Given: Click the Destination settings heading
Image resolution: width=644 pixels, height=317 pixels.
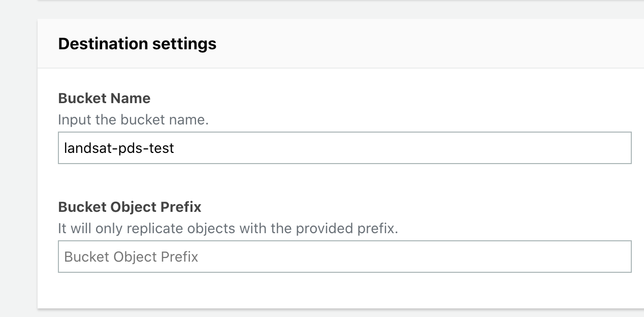Looking at the screenshot, I should tap(138, 44).
